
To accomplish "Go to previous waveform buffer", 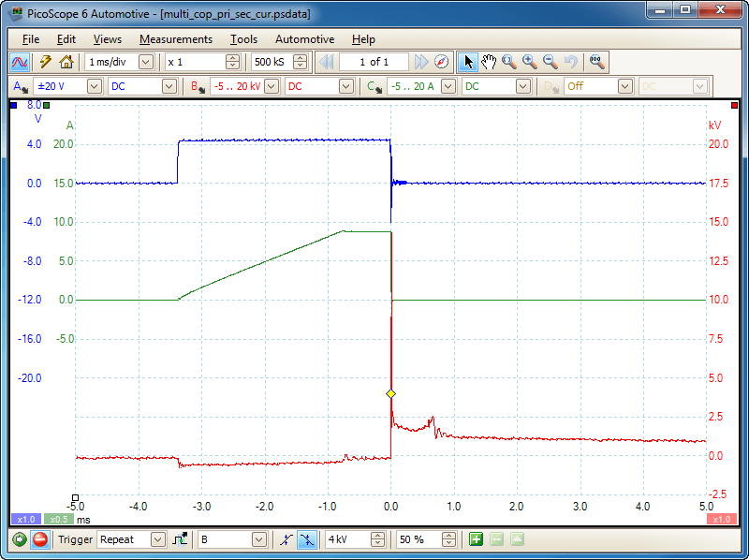I will click(326, 62).
